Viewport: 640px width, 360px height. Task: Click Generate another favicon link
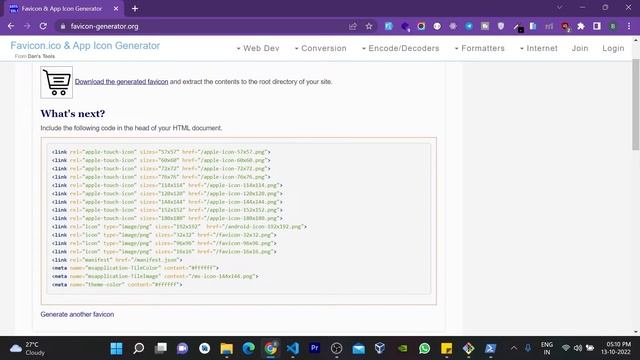77,314
